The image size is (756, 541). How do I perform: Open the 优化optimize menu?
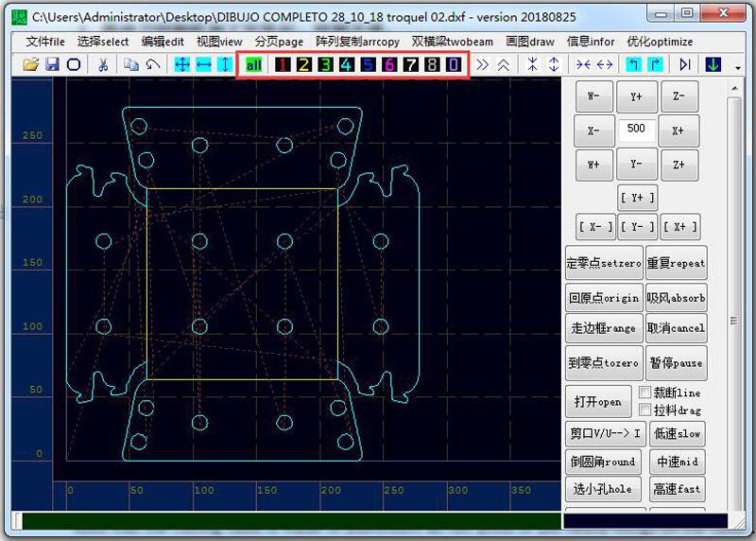point(660,42)
